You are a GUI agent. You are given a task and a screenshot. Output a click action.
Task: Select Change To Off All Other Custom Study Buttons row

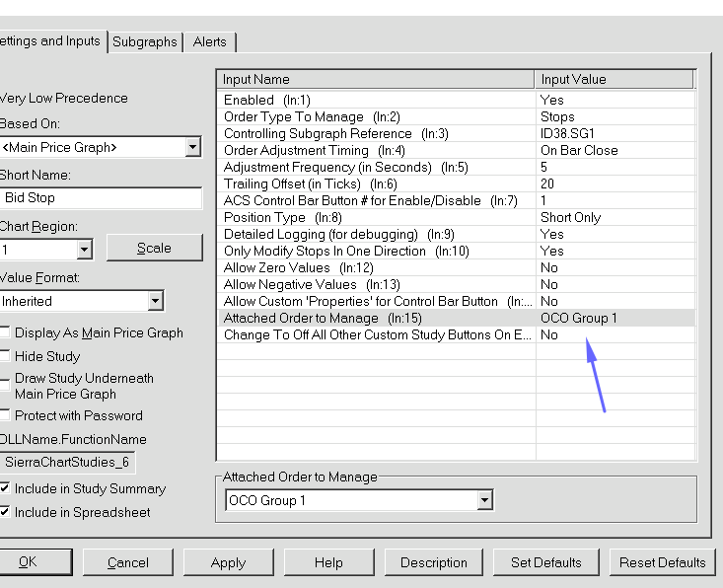(x=456, y=334)
